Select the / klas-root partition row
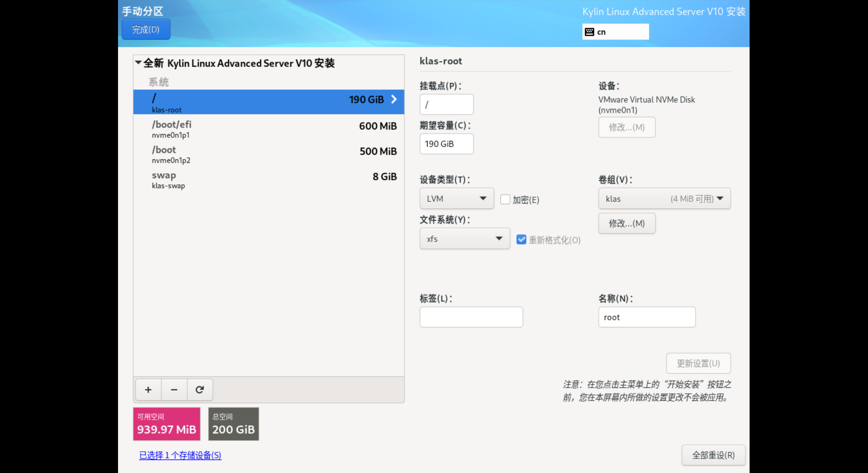Viewport: 868px width, 473px height. coord(269,102)
